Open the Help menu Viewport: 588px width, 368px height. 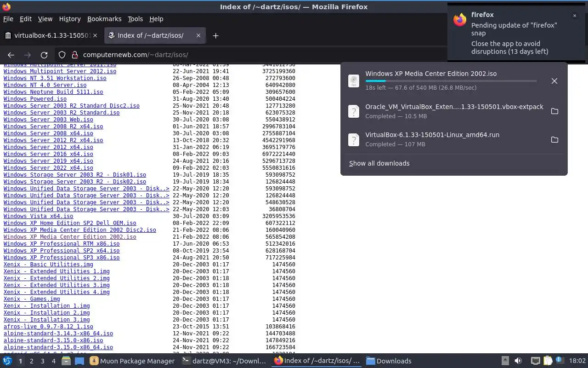tap(156, 19)
